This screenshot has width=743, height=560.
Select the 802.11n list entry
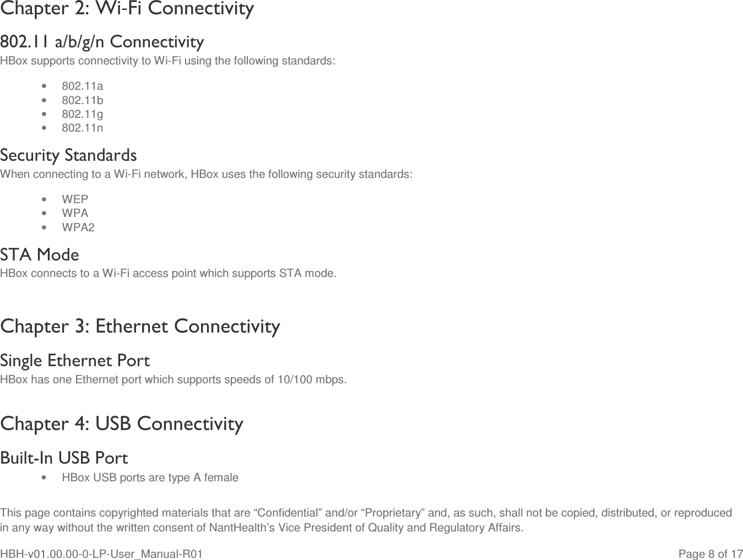82,128
